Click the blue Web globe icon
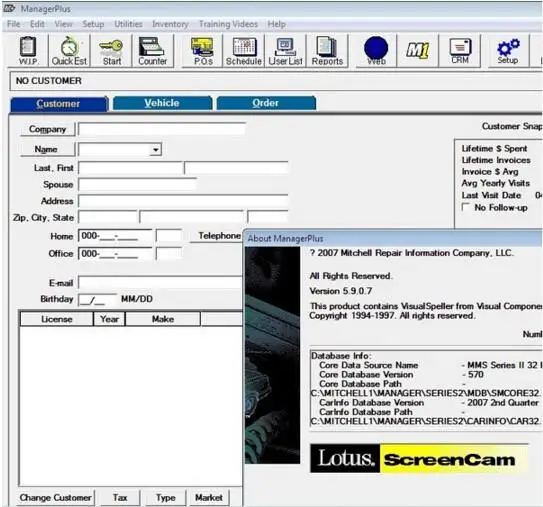 376,51
